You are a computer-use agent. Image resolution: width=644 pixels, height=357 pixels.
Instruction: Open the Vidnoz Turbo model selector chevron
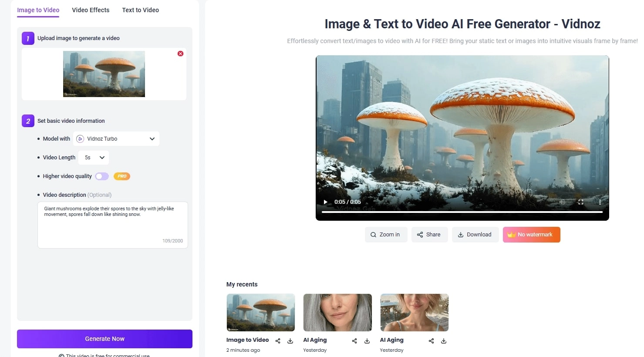(152, 138)
